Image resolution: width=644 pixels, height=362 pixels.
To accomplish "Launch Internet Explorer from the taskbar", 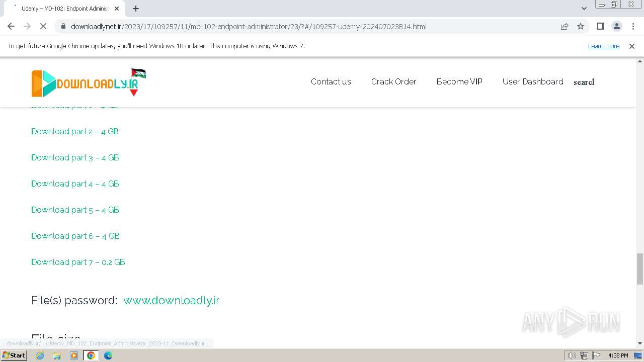I will click(x=40, y=355).
